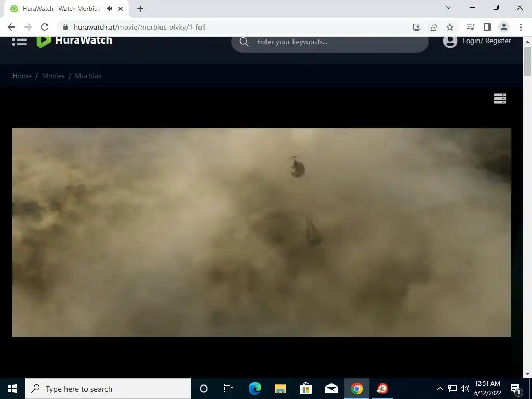Click the user avatar icon beside Login
Screen dimensions: 532x399
[450, 42]
